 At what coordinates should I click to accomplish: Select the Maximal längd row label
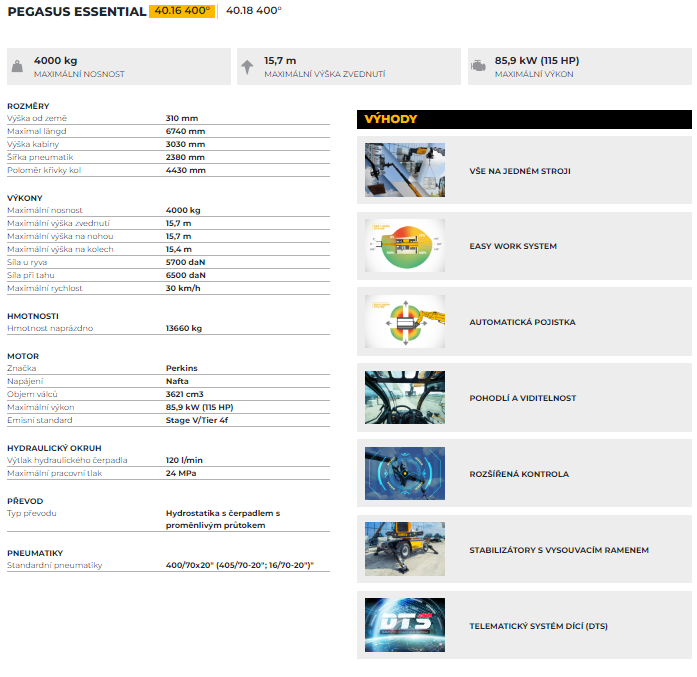36,131
